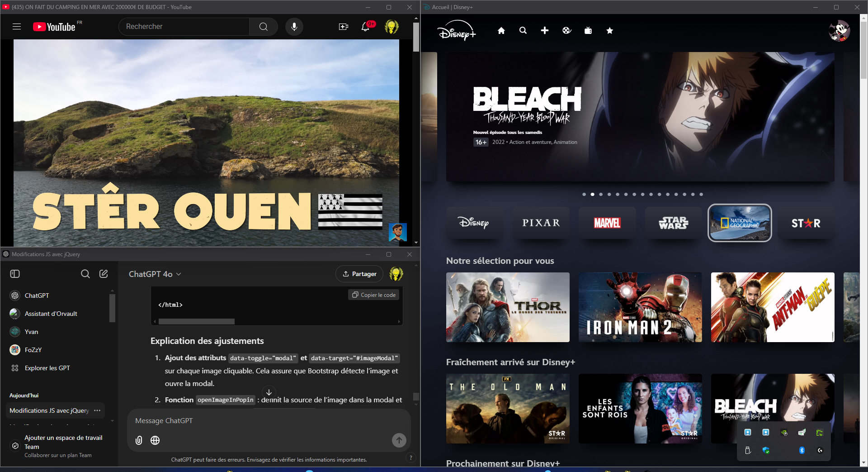Focus the Message ChatGPT input box
This screenshot has height=472, width=868.
pos(269,421)
